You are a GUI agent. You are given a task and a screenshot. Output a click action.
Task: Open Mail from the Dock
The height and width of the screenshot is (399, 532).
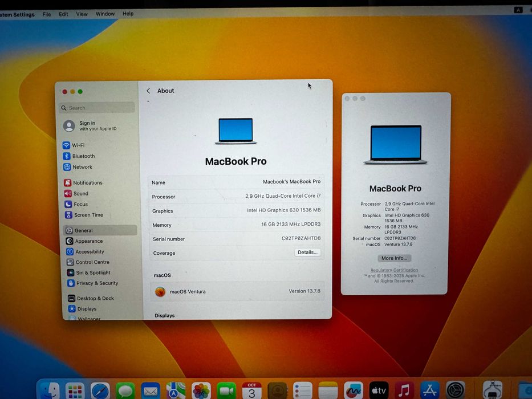point(151,391)
